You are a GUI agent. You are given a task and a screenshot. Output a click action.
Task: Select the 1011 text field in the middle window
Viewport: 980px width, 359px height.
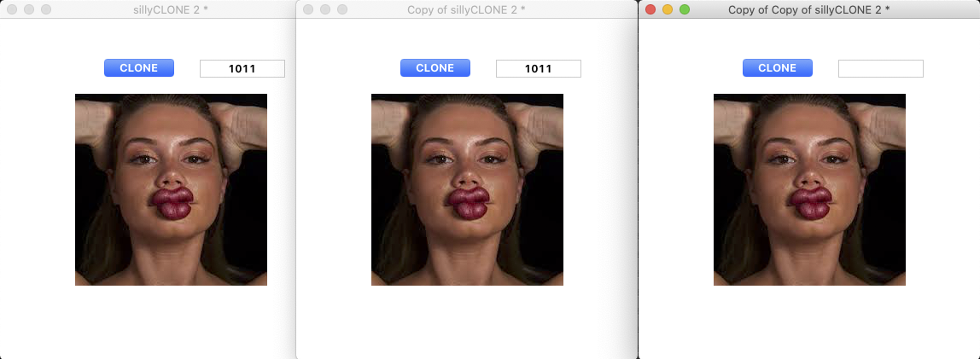[x=538, y=69]
